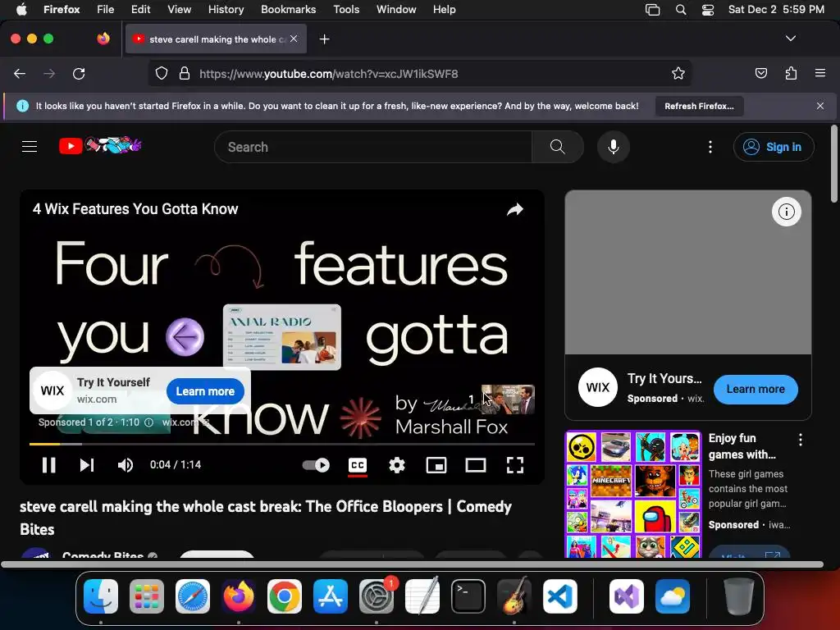This screenshot has height=630, width=840.
Task: Open the Apple menu
Action: (21, 10)
